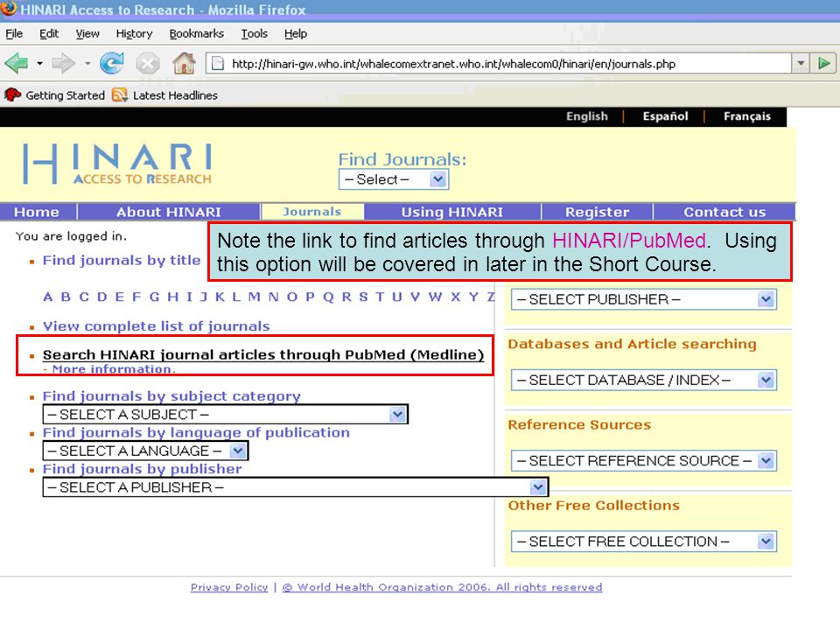
Task: Click the Latest Headlines feed icon
Action: coord(120,95)
